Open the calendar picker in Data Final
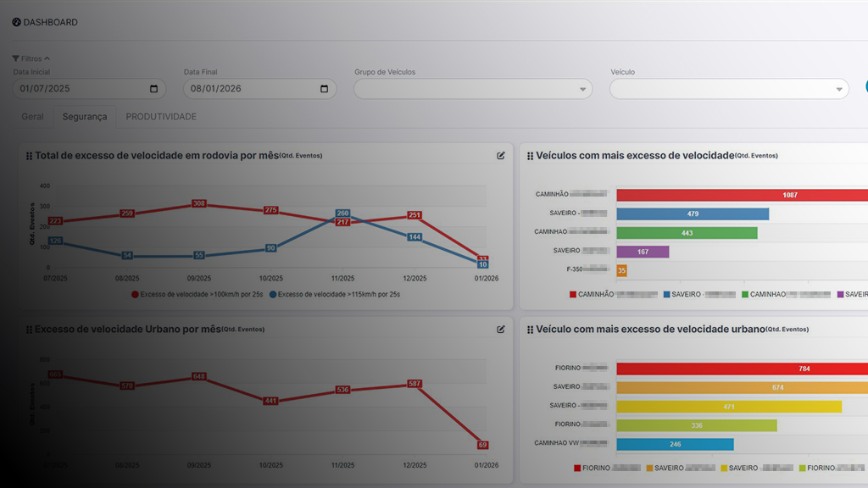The image size is (868, 488). tap(324, 89)
